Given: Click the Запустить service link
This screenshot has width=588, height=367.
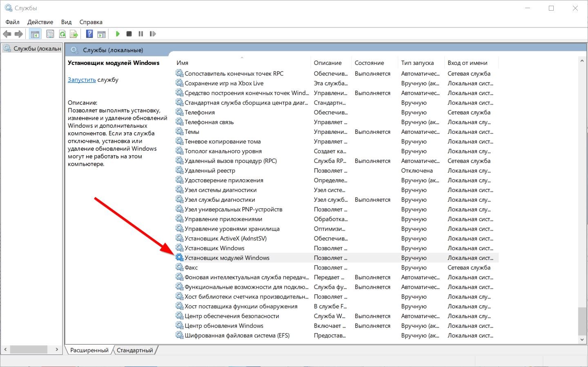Looking at the screenshot, I should 82,80.
